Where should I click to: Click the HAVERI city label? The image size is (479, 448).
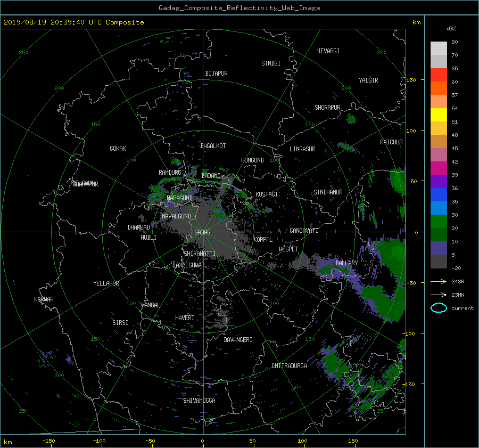point(185,318)
